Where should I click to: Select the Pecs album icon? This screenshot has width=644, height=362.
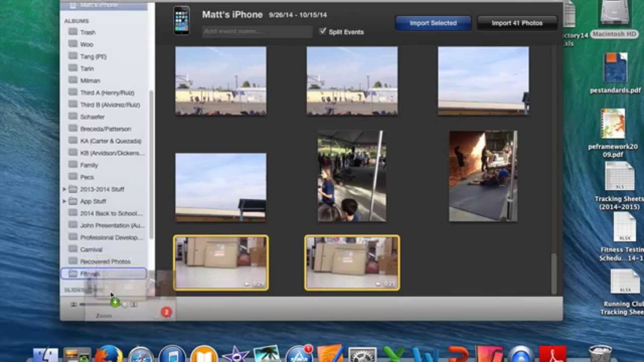(73, 177)
